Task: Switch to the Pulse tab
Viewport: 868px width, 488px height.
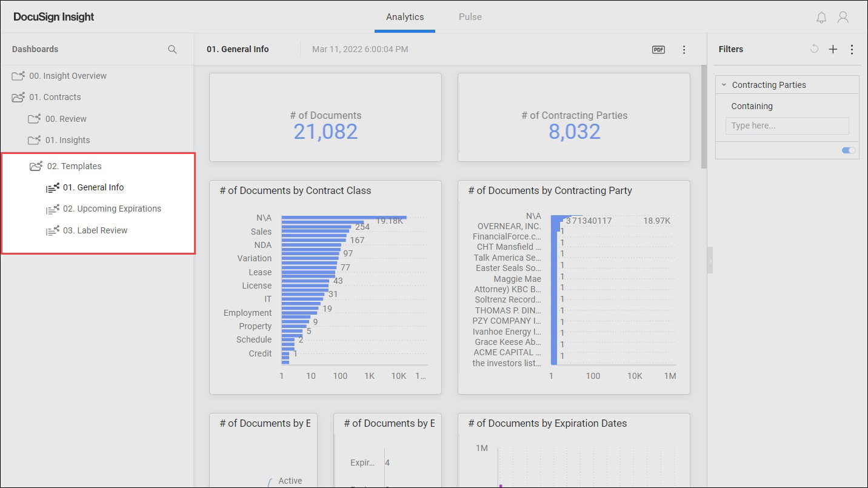Action: tap(470, 17)
